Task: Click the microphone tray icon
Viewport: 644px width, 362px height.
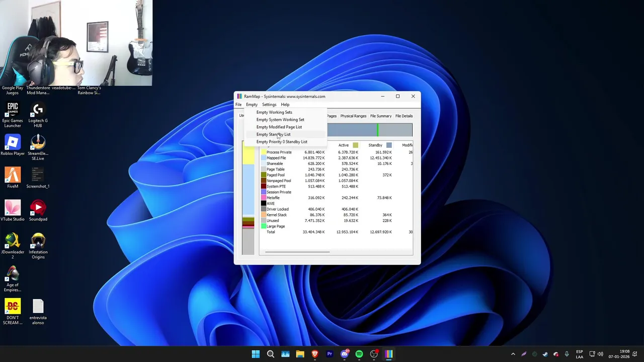Action: click(x=567, y=354)
